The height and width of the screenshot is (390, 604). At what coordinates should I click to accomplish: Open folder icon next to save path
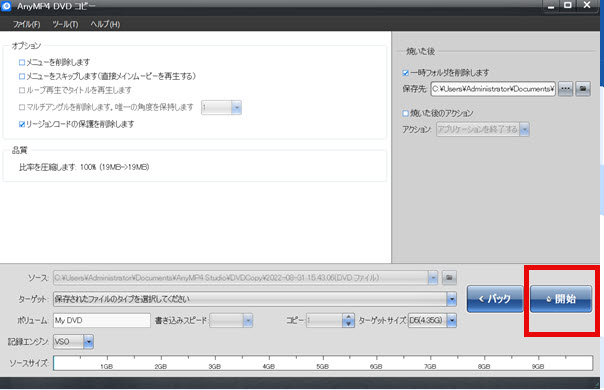(x=583, y=89)
